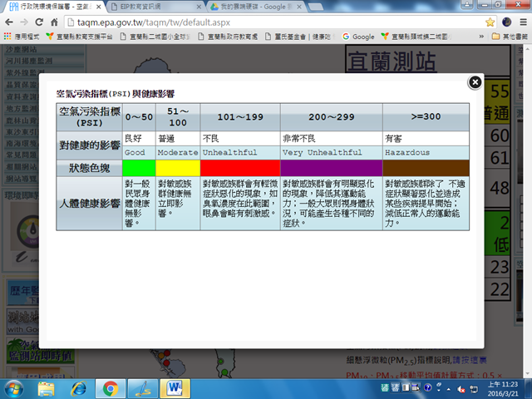Click the Hazardous cell text
Image resolution: width=532 pixels, height=399 pixels.
[407, 153]
